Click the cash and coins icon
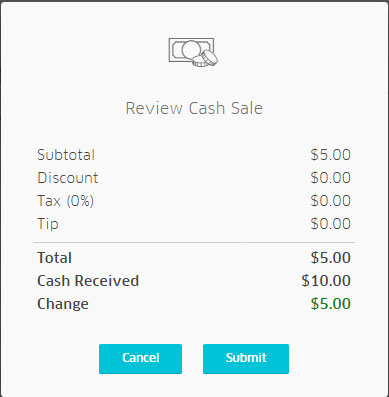This screenshot has height=397, width=389. click(193, 52)
